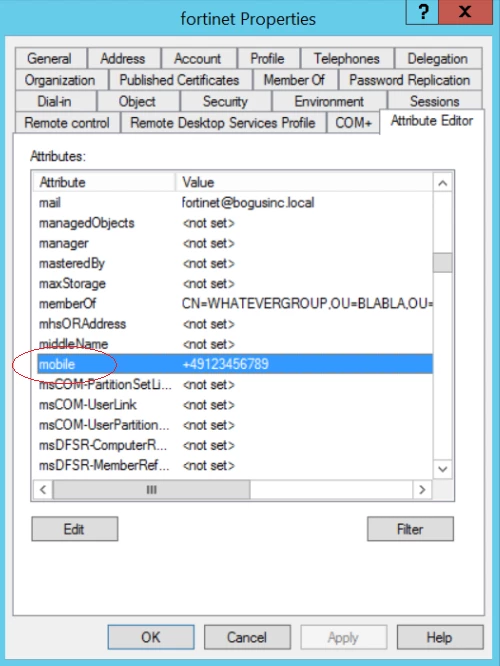Select the manager attribute row

[x=233, y=243]
